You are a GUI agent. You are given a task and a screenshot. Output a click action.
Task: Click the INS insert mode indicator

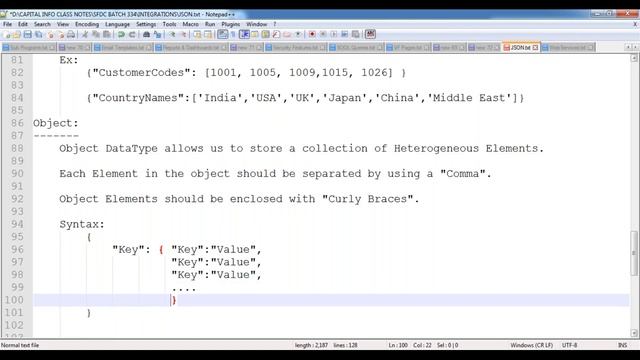point(622,345)
